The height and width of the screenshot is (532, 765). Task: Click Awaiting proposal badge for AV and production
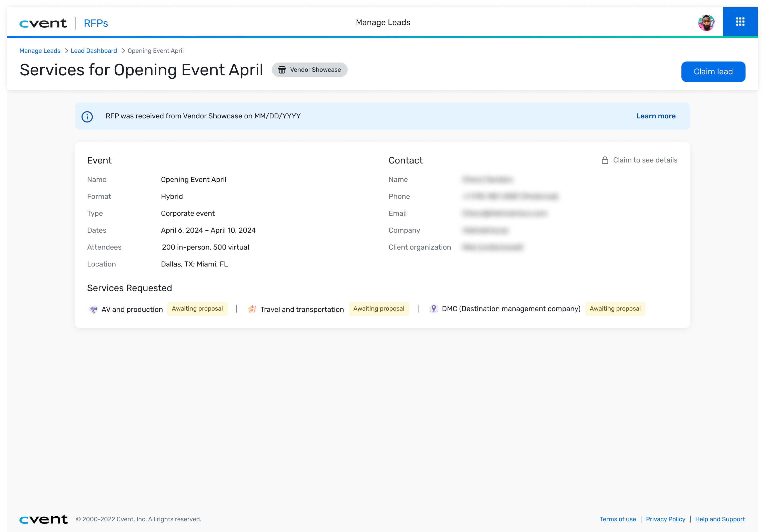point(197,309)
